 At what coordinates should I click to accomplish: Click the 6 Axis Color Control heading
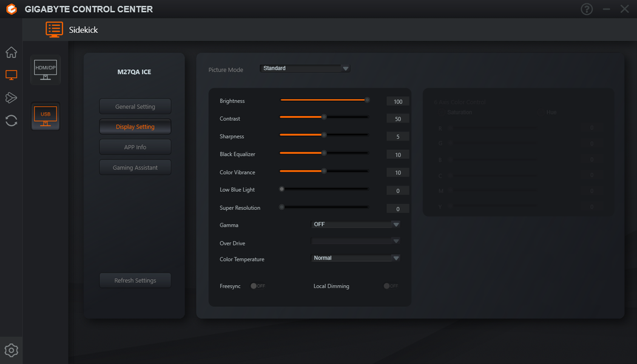[x=459, y=102]
